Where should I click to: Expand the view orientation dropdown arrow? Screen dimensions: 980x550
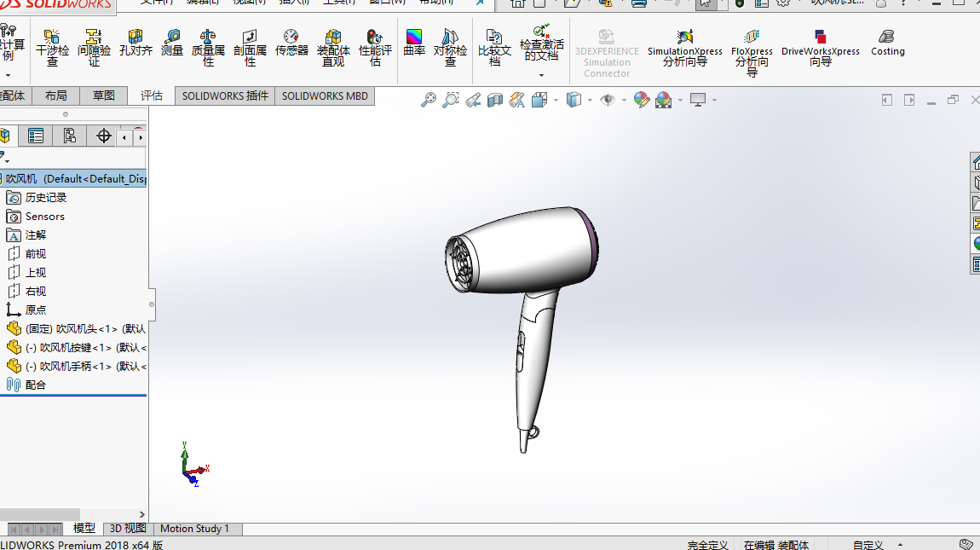(556, 100)
